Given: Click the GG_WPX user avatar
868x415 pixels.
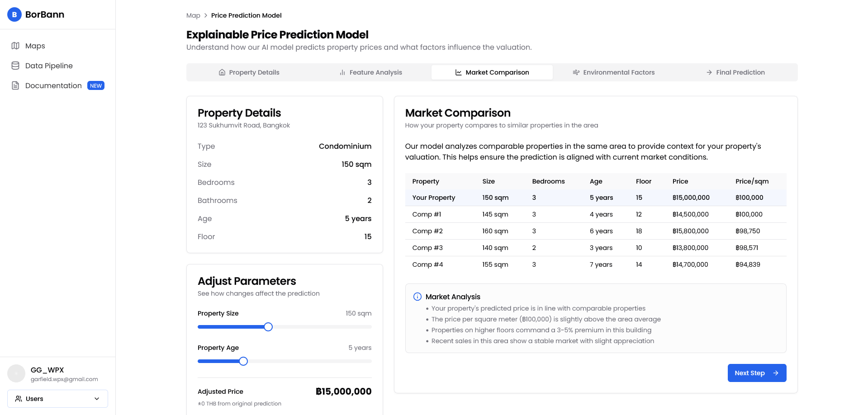Looking at the screenshot, I should 16,373.
